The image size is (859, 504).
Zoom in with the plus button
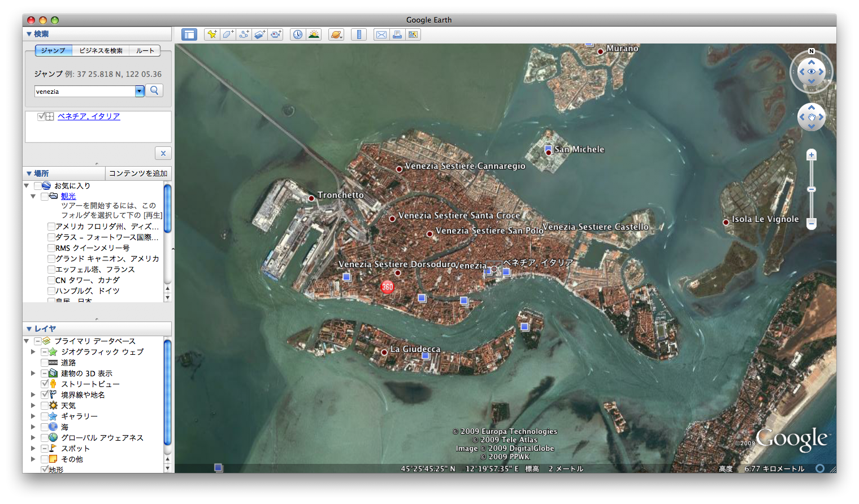812,155
